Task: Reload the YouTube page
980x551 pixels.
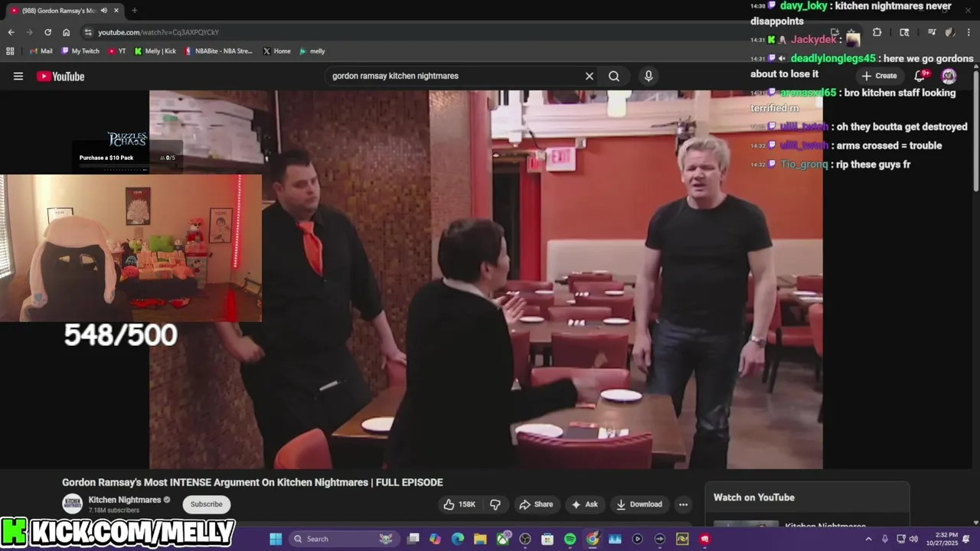Action: pyautogui.click(x=47, y=32)
